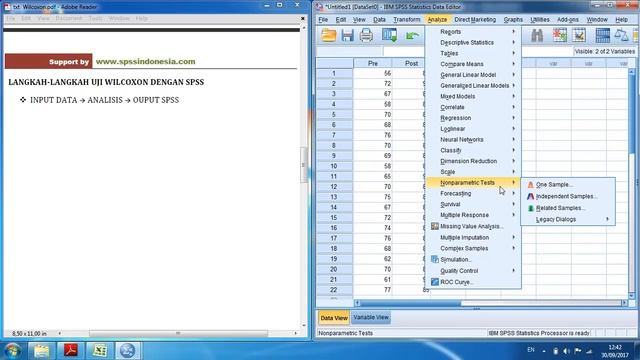Click the One Sample test icon
This screenshot has width=640, height=360.
tap(530, 185)
